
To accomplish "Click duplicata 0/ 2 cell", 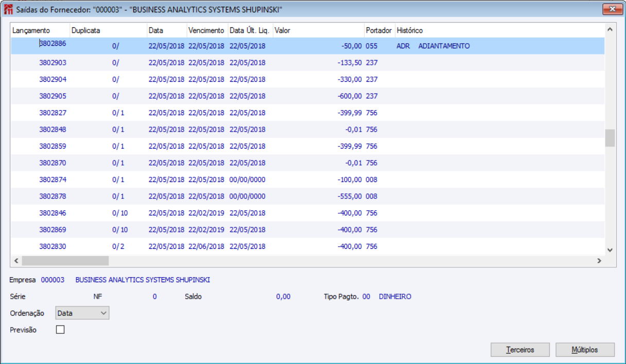I will (x=118, y=246).
